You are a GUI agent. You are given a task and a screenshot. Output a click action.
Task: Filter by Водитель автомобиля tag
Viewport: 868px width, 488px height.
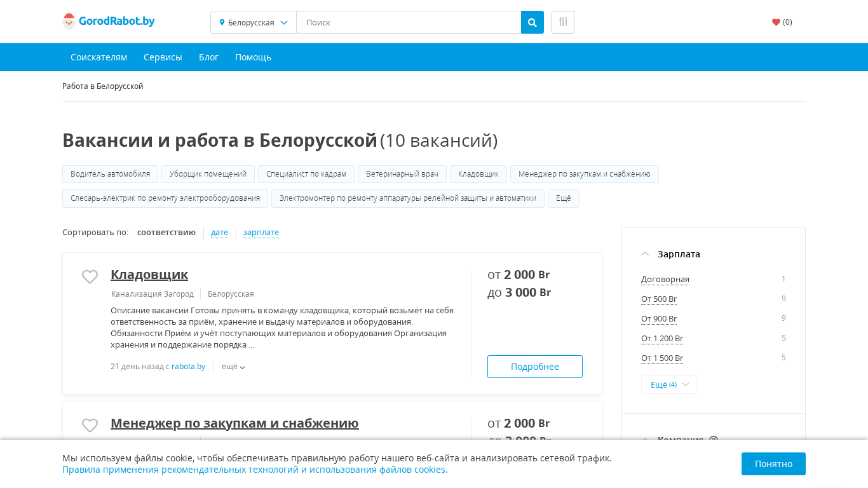(111, 174)
